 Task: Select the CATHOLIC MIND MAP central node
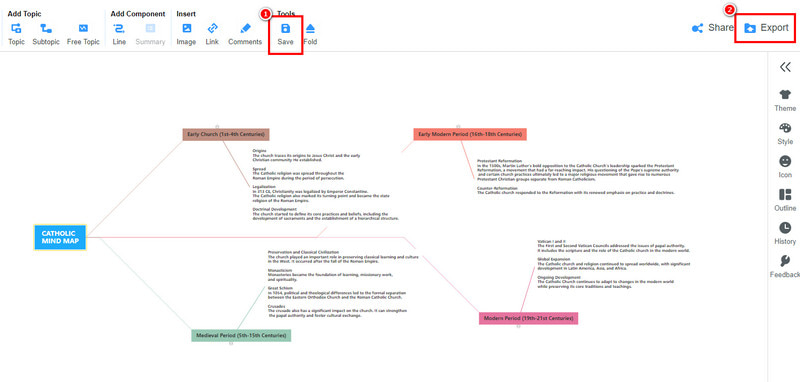60,237
